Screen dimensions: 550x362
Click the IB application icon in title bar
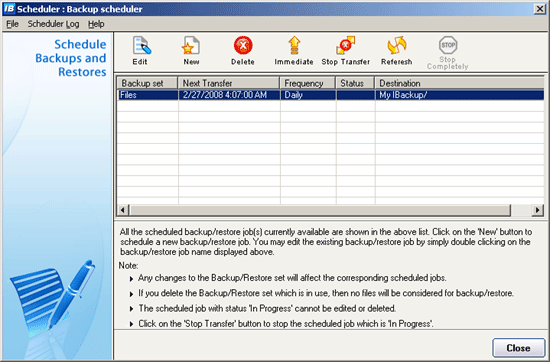point(9,8)
